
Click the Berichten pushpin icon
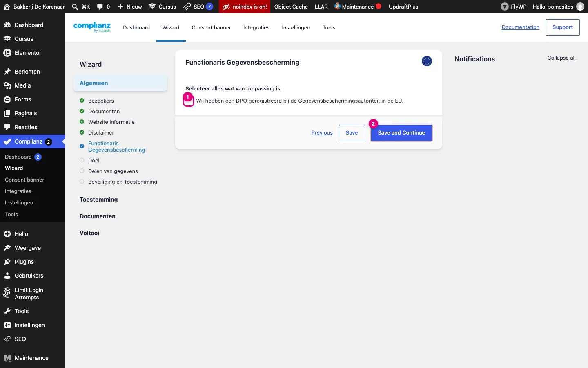[x=7, y=72]
